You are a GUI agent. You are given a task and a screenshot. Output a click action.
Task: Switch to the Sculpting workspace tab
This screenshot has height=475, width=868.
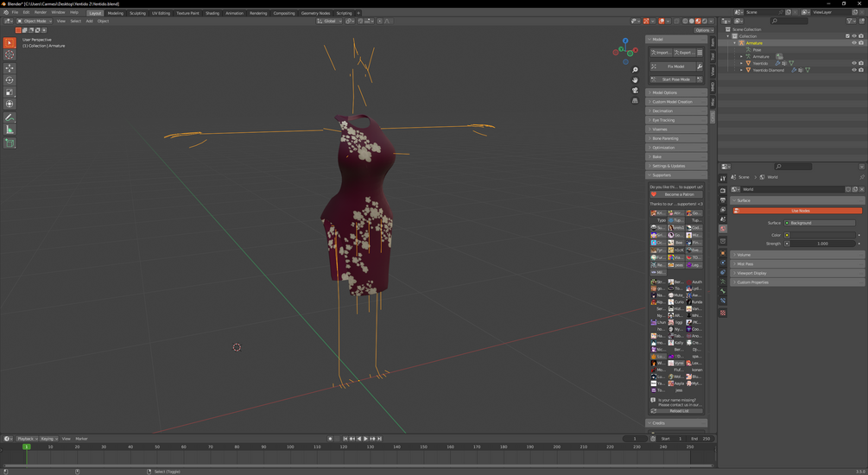137,13
